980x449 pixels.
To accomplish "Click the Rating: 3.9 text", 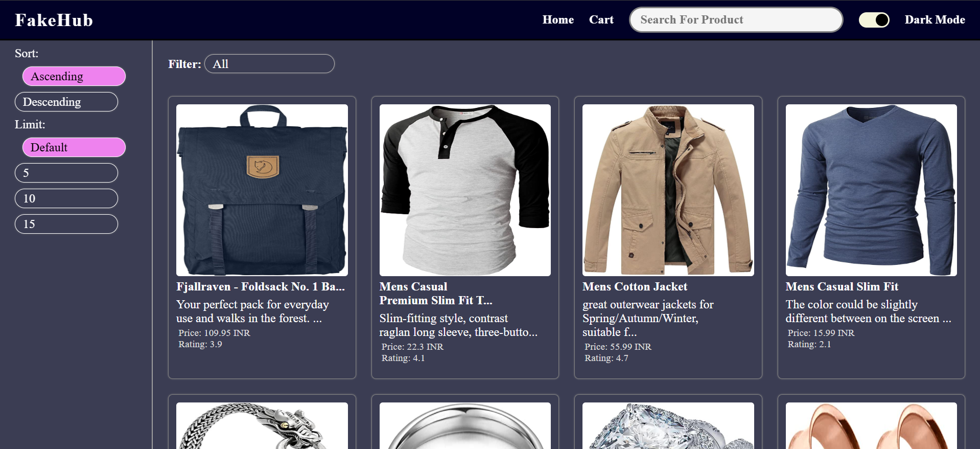I will pos(200,345).
